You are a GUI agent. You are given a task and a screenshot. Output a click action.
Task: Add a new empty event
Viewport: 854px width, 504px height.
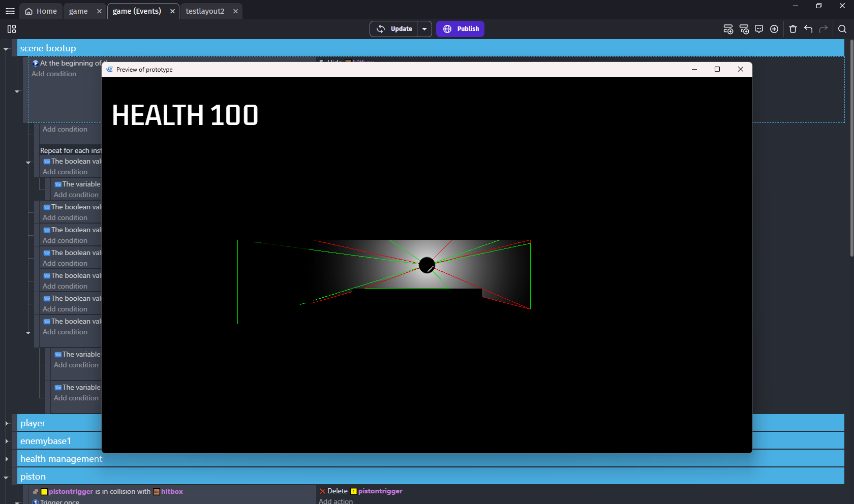pyautogui.click(x=728, y=29)
